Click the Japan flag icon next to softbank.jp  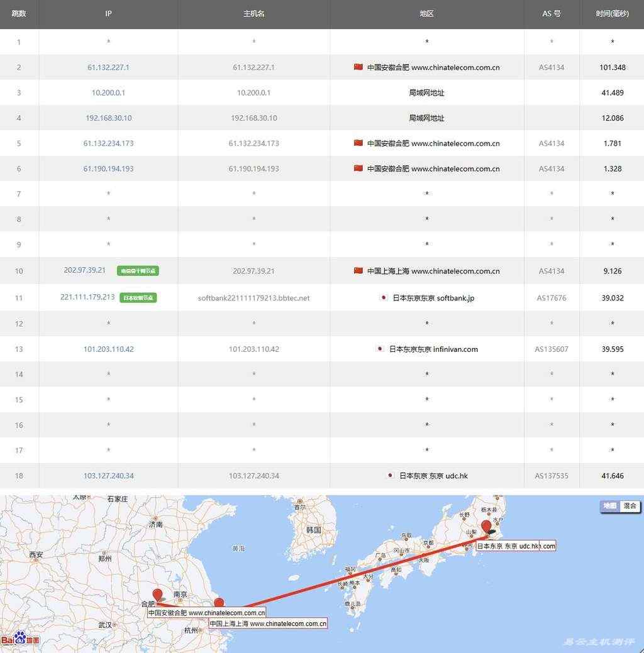tap(384, 297)
